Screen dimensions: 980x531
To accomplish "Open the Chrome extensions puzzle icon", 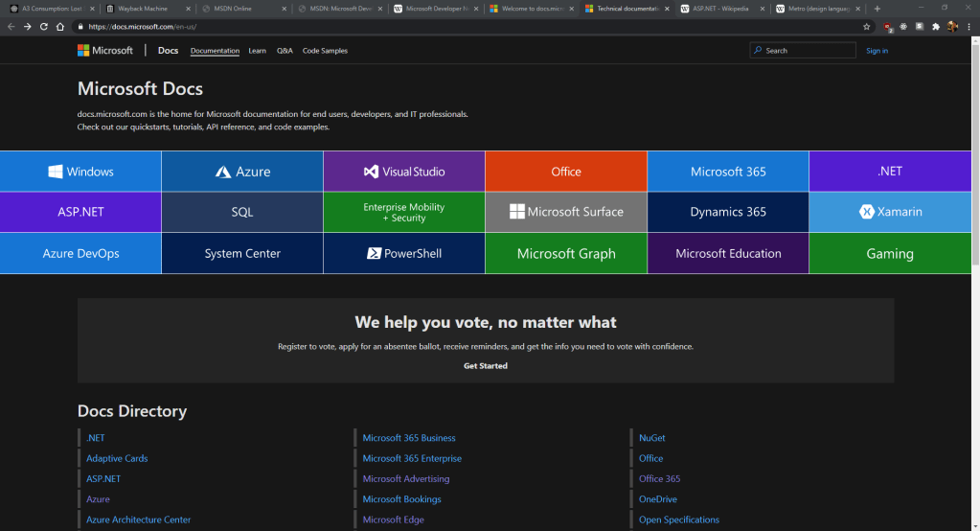I will 936,27.
